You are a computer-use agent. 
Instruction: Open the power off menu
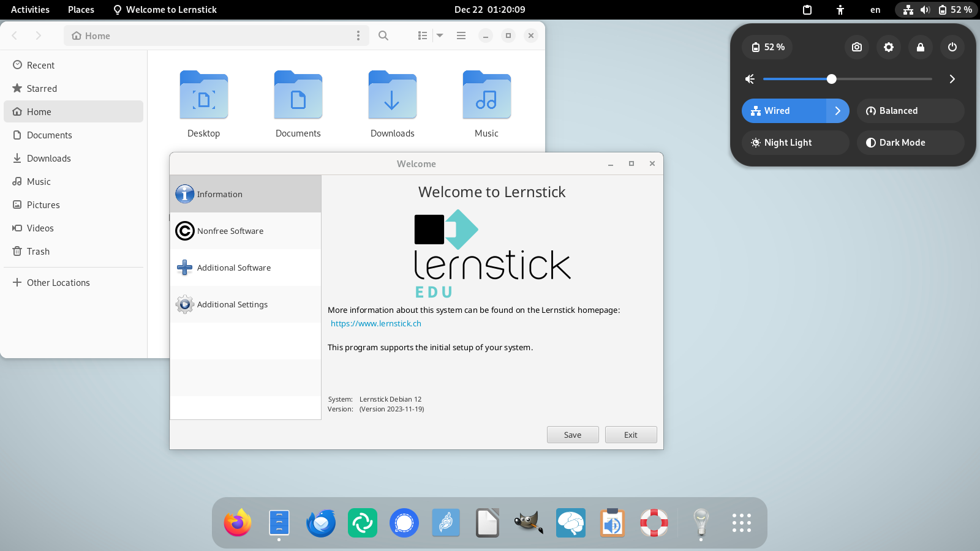click(952, 47)
